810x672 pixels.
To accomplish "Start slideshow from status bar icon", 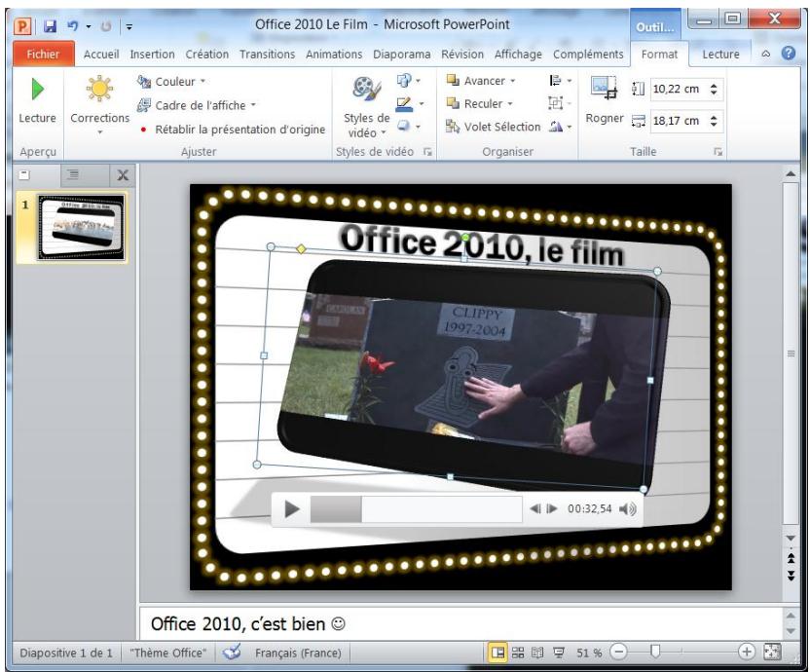I will click(x=559, y=653).
